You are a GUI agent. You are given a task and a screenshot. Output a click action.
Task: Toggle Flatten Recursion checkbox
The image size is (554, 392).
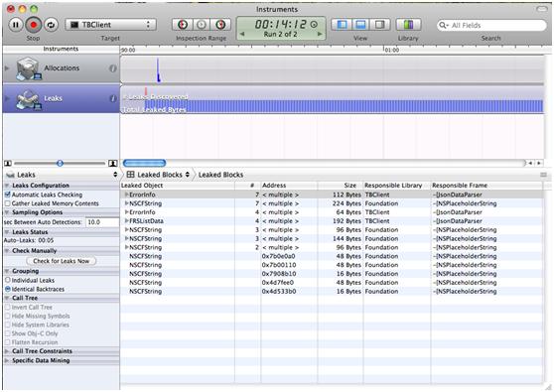7,342
